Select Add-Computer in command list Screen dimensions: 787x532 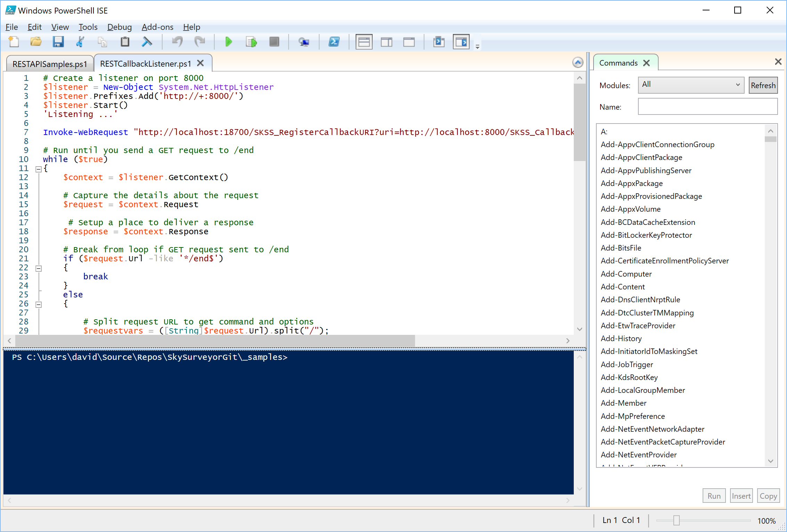click(x=626, y=274)
